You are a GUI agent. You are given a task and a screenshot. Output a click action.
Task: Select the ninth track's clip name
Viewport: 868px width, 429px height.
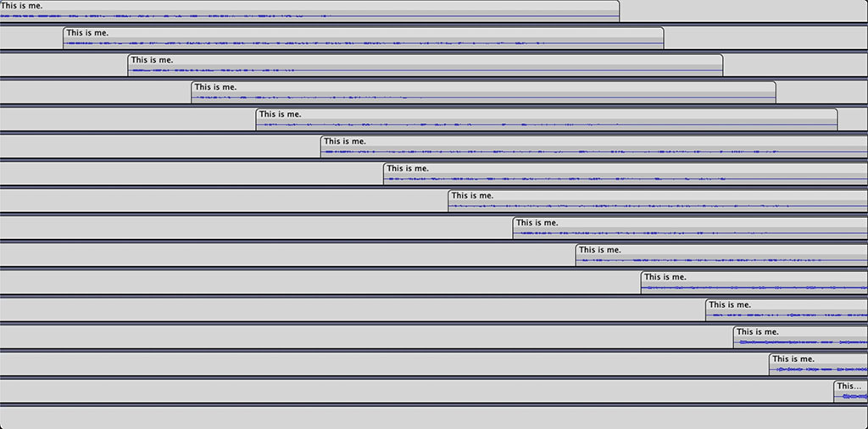[537, 223]
